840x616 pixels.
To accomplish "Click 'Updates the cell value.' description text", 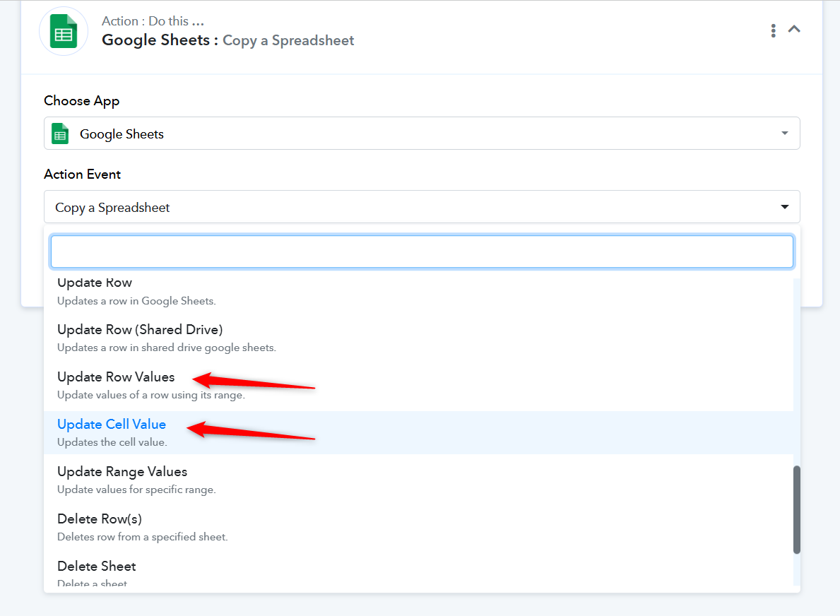I will [112, 442].
